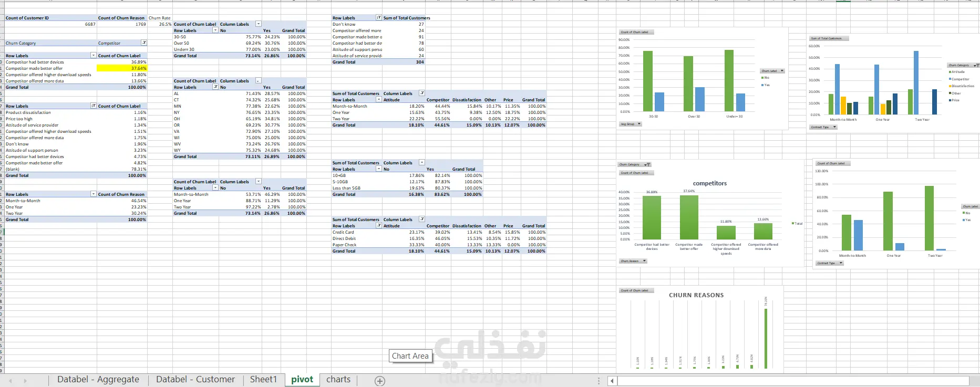This screenshot has width=980, height=387.
Task: Open Row Labels dropdown above 10+GB row
Action: click(x=379, y=169)
